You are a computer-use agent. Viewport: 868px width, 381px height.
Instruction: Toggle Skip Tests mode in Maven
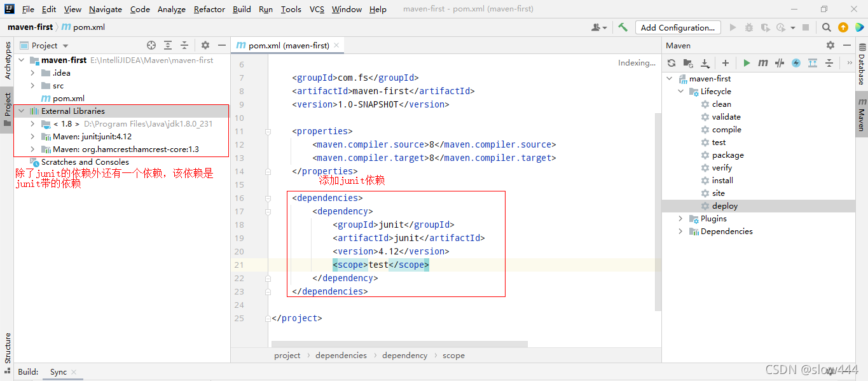point(796,63)
